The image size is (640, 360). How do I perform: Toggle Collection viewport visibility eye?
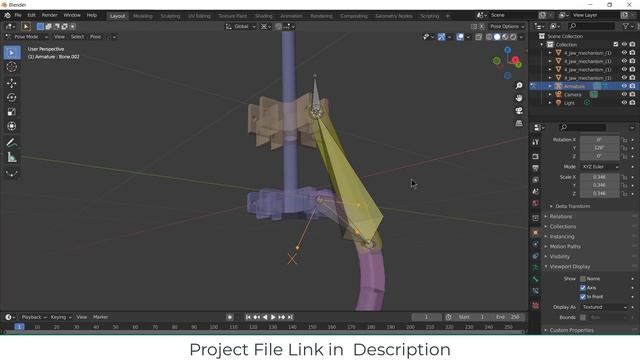624,44
